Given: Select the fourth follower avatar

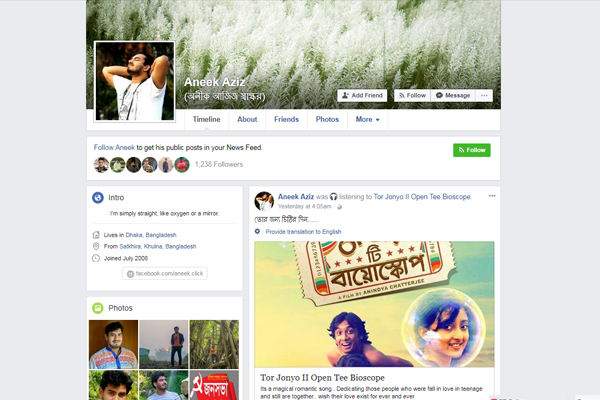Looking at the screenshot, I should (x=150, y=165).
